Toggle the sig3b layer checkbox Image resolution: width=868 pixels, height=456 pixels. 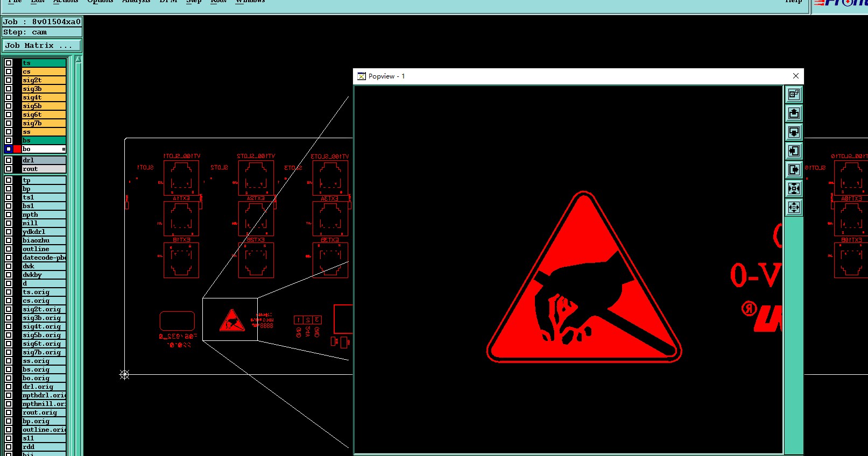(9, 89)
